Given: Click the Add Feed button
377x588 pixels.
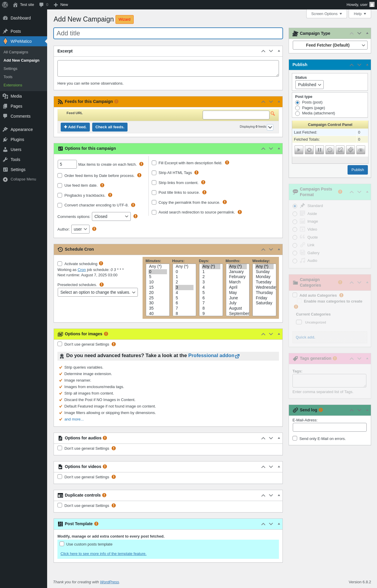Looking at the screenshot, I should [x=75, y=127].
